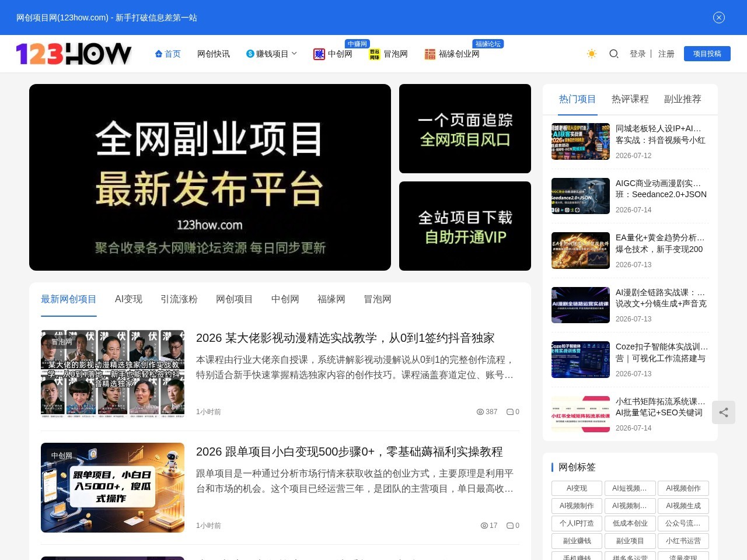Click the views eye icon showing 17

coord(484,526)
